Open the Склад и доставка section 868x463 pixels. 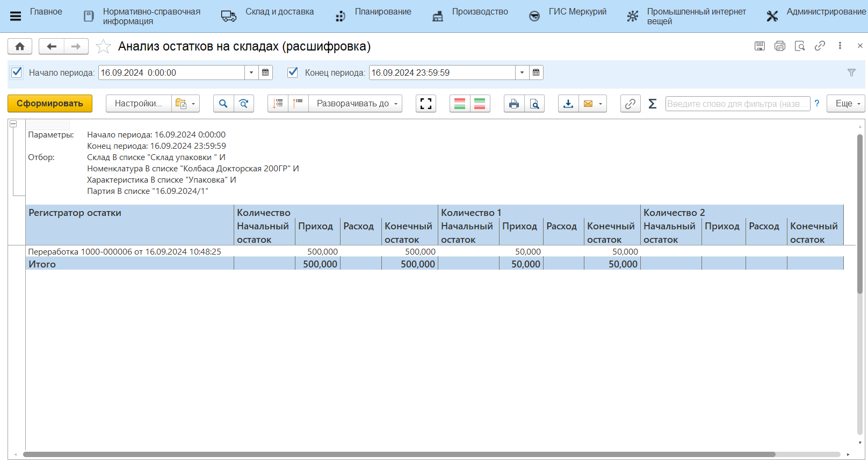[x=279, y=12]
